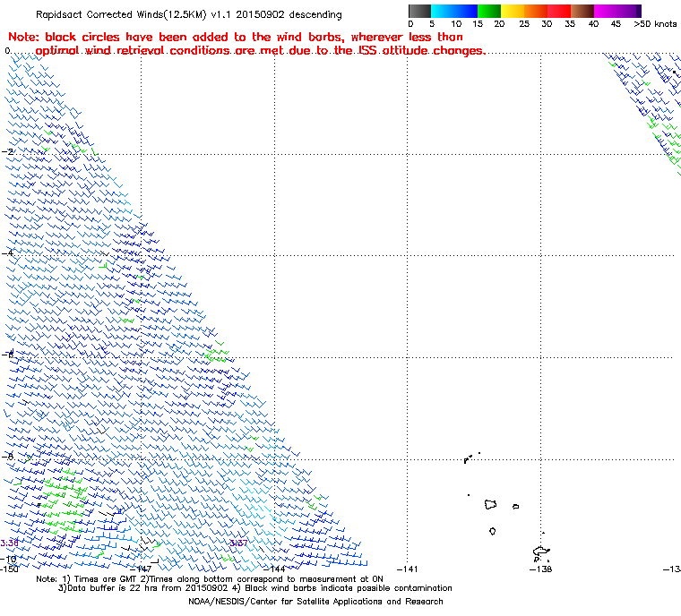This screenshot has width=681, height=616.
Task: Pick the brown 35-40 knots color segment
Action: click(582, 11)
